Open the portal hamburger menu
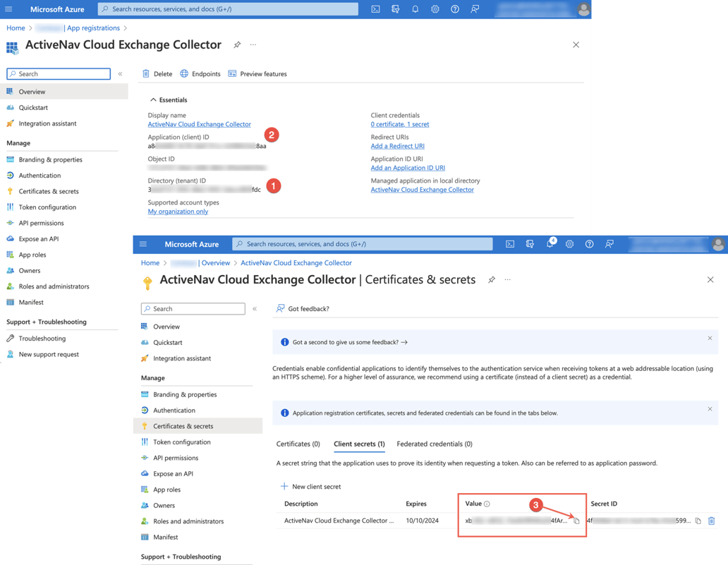 pyautogui.click(x=143, y=243)
